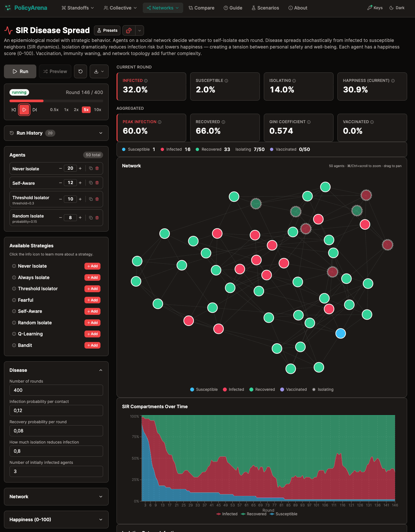Click the reset simulation icon button
The width and height of the screenshot is (415, 532).
[x=81, y=71]
